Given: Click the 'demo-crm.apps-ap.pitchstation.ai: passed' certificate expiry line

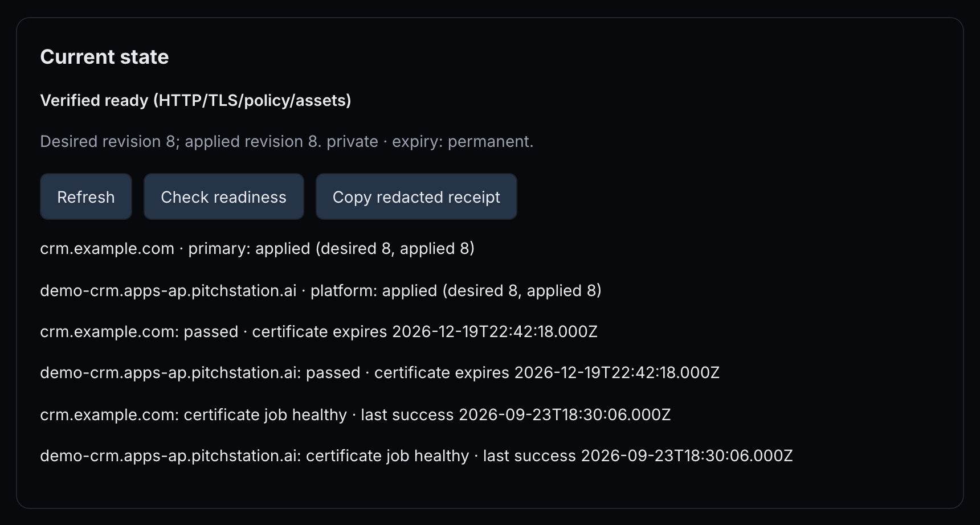Looking at the screenshot, I should point(380,372).
